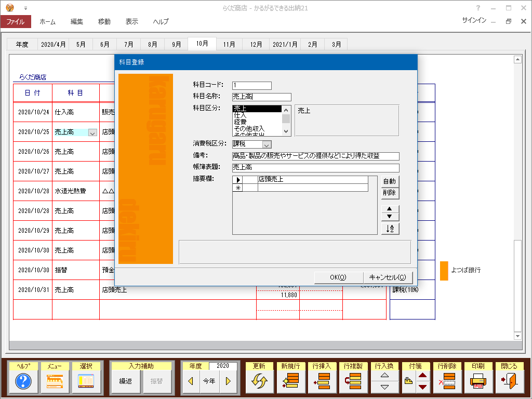Open the メニュー menu icon
Viewport: 532px width, 399px height.
coord(55,381)
